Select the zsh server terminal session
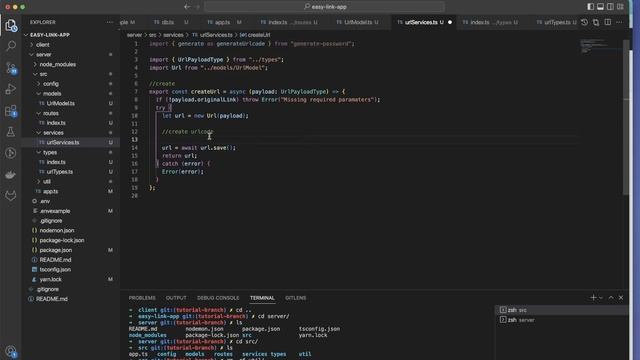This screenshot has height=360, width=640. [x=561, y=320]
